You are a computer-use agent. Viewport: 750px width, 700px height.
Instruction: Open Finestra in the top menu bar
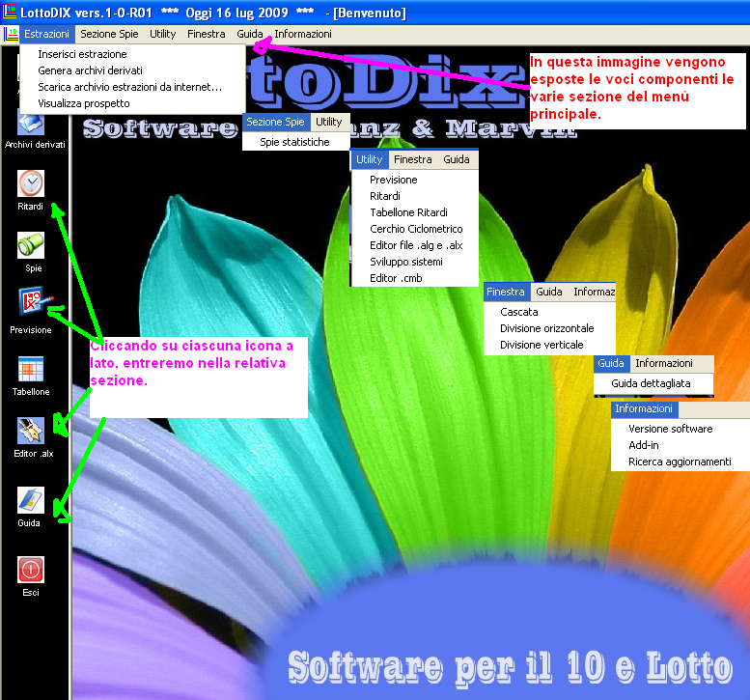pos(207,35)
